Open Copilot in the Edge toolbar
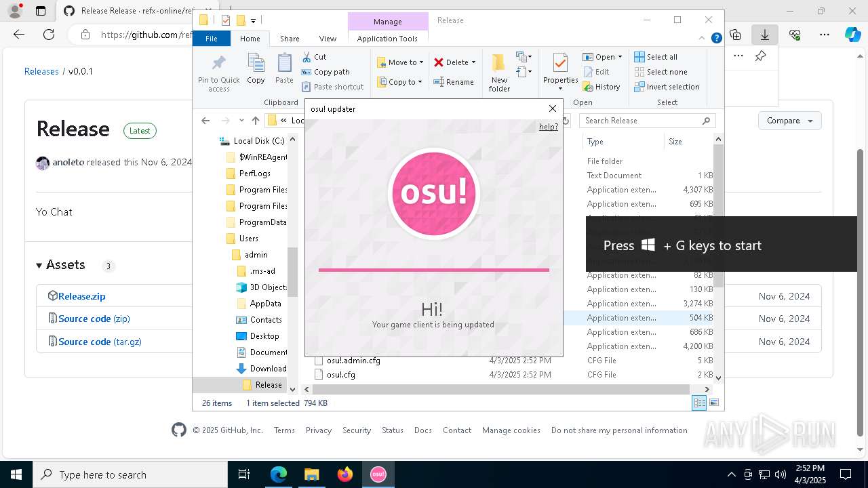The image size is (868, 488). tap(852, 35)
